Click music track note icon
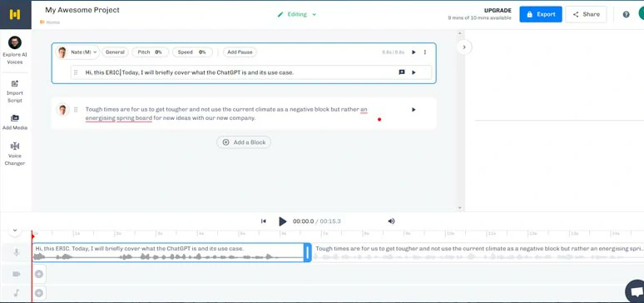644x303 pixels. (x=17, y=293)
